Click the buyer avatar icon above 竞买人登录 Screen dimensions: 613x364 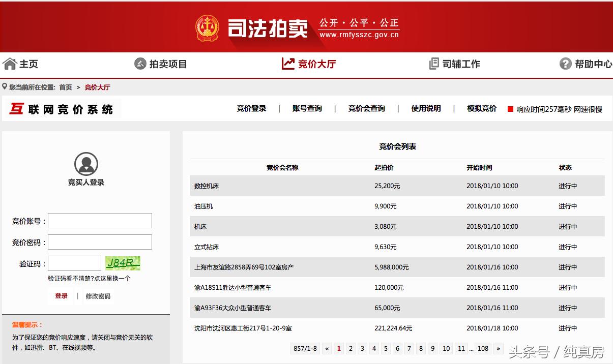pos(86,163)
